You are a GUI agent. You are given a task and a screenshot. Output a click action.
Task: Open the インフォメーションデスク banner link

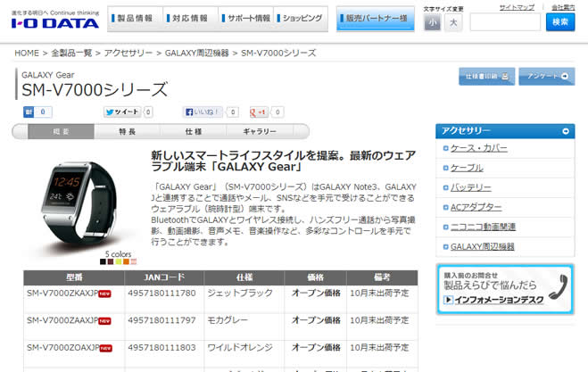coord(499,300)
